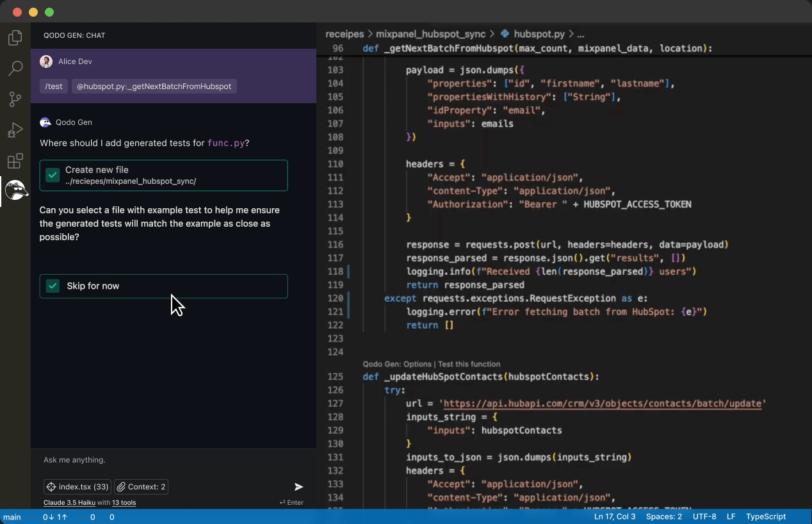Select the Qodo Gen icon in the activity bar
The width and height of the screenshot is (812, 524).
[16, 190]
